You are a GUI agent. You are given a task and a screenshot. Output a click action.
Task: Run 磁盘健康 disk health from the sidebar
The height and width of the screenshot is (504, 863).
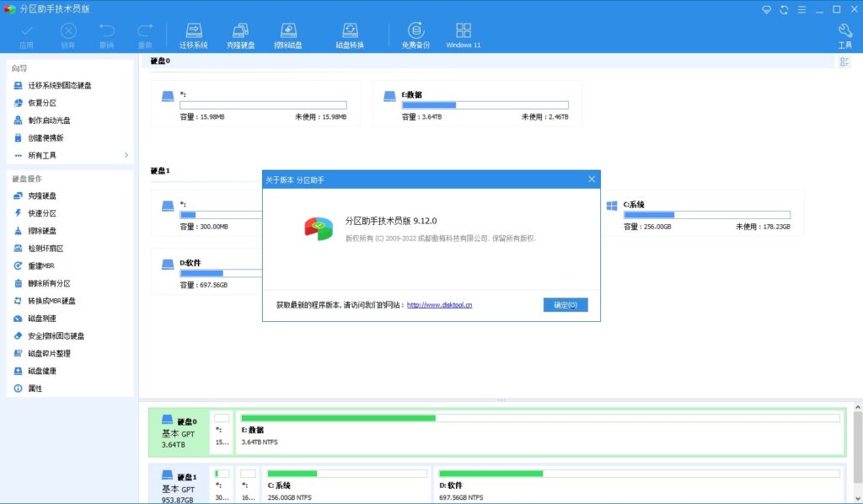44,371
